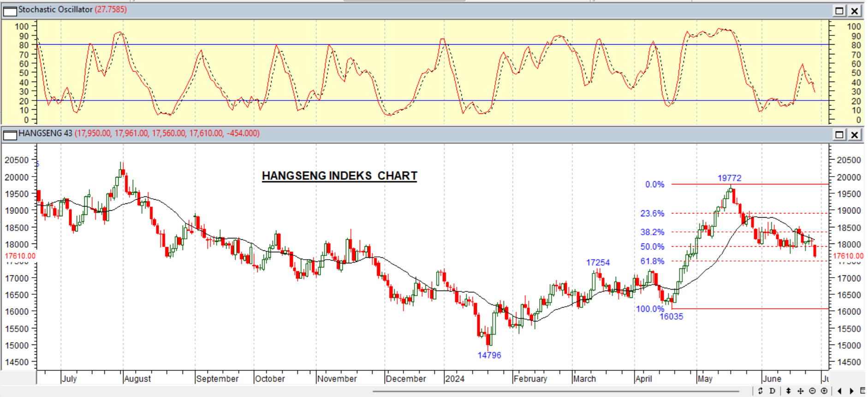Open the Stochastic Oscillator pane menu icon

tap(10, 11)
